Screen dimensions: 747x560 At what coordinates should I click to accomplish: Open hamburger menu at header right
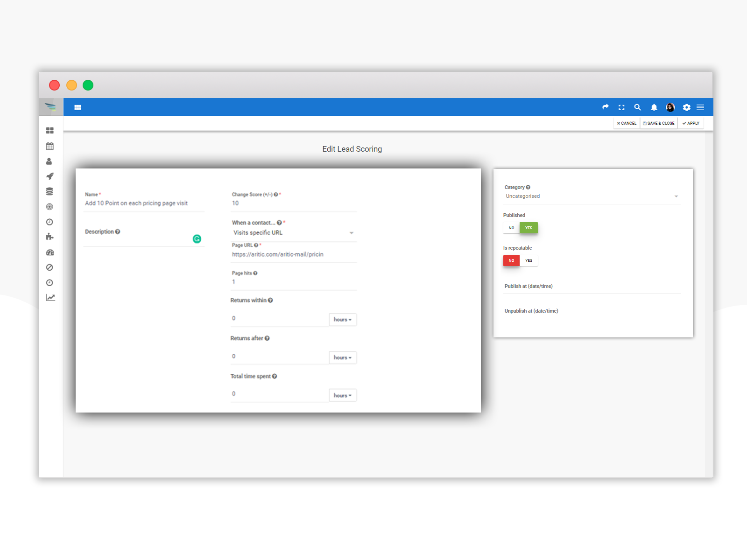700,107
